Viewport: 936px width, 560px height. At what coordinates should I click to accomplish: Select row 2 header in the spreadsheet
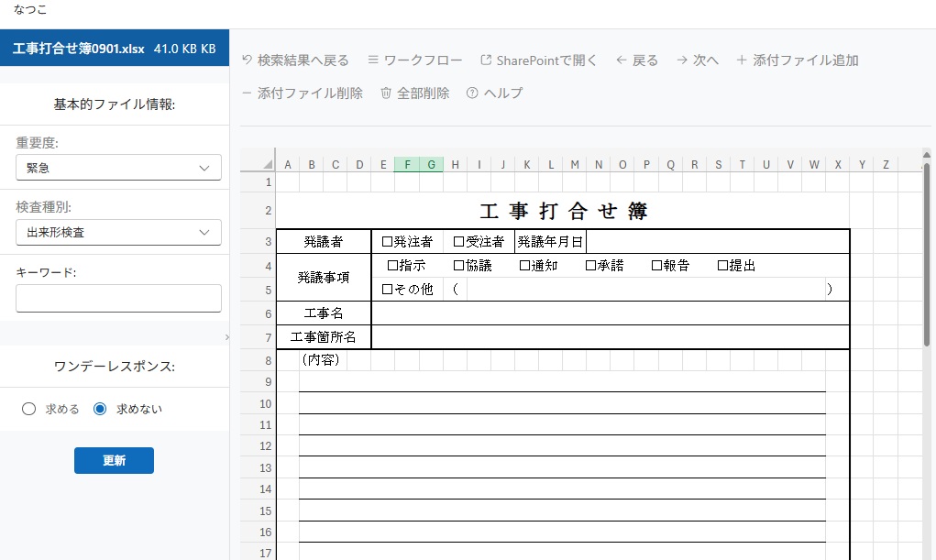point(267,211)
